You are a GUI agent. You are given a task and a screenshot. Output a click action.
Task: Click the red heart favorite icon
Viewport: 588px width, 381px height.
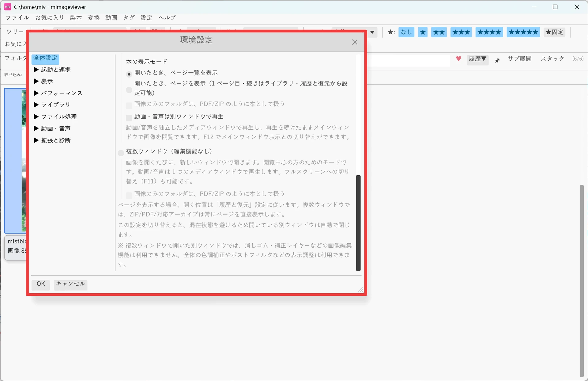[x=458, y=59]
